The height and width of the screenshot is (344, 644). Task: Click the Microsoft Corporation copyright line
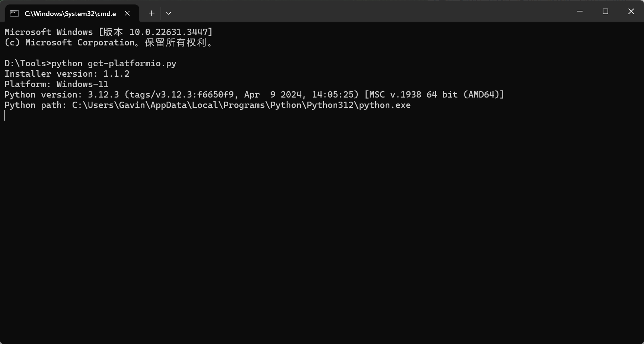[x=109, y=42]
